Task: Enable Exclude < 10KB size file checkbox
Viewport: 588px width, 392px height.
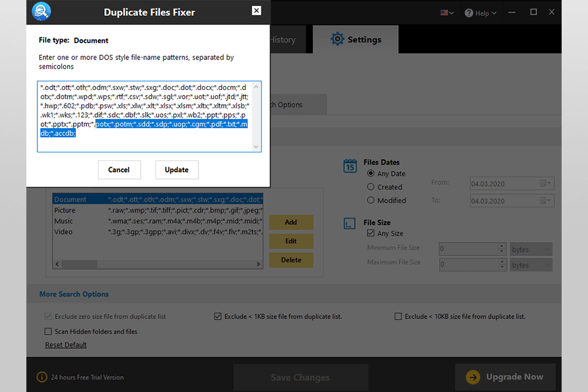Action: tap(398, 316)
